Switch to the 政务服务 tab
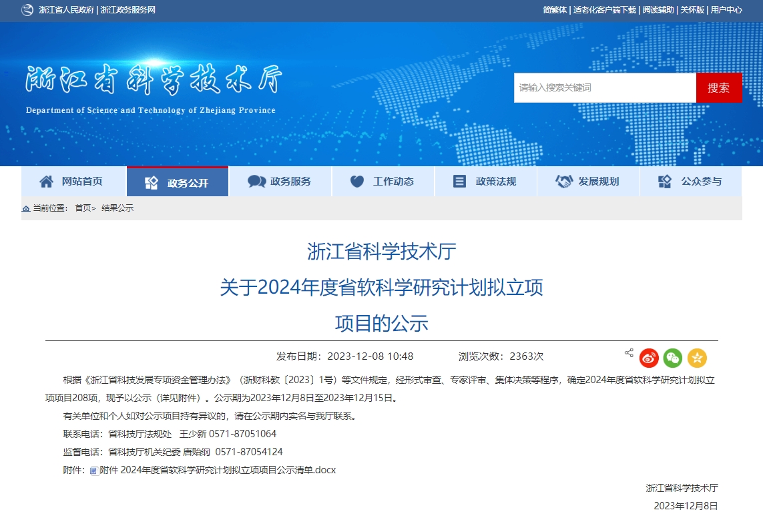 click(280, 182)
